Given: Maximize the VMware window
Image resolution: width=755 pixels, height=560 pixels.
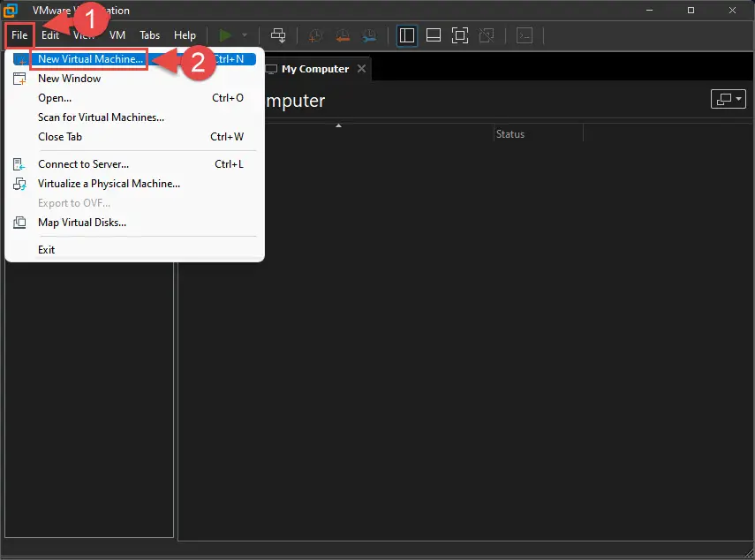Looking at the screenshot, I should [x=691, y=10].
